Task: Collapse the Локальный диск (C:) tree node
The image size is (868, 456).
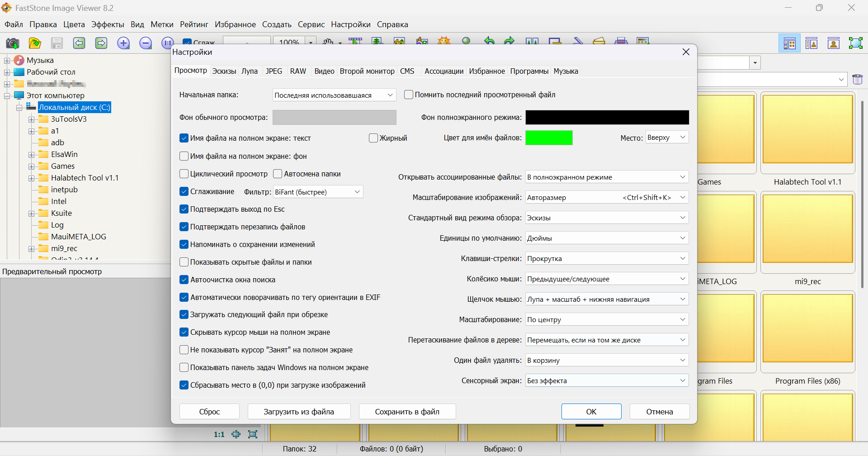Action: pyautogui.click(x=19, y=108)
